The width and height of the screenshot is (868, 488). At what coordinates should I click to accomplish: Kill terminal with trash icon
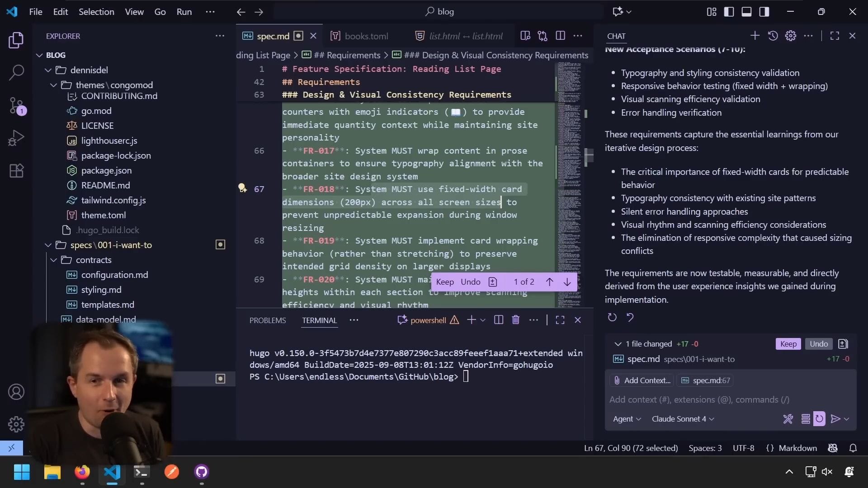[x=515, y=320]
